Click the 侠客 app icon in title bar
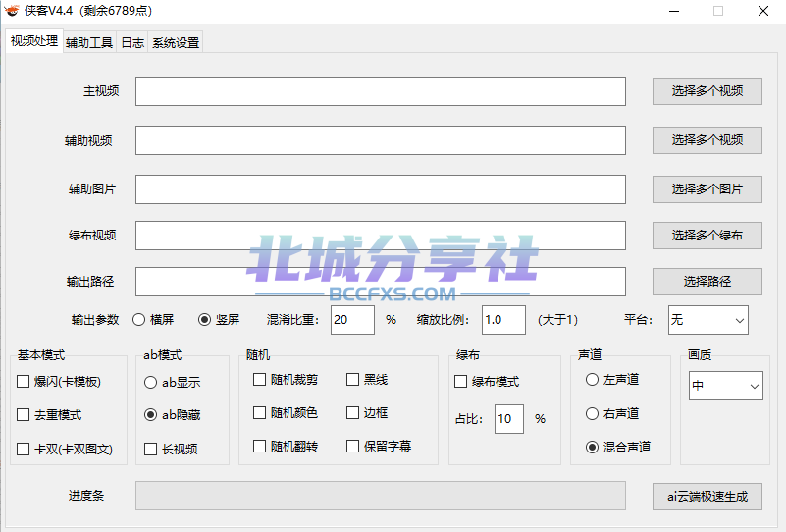786x532 pixels. [11, 10]
